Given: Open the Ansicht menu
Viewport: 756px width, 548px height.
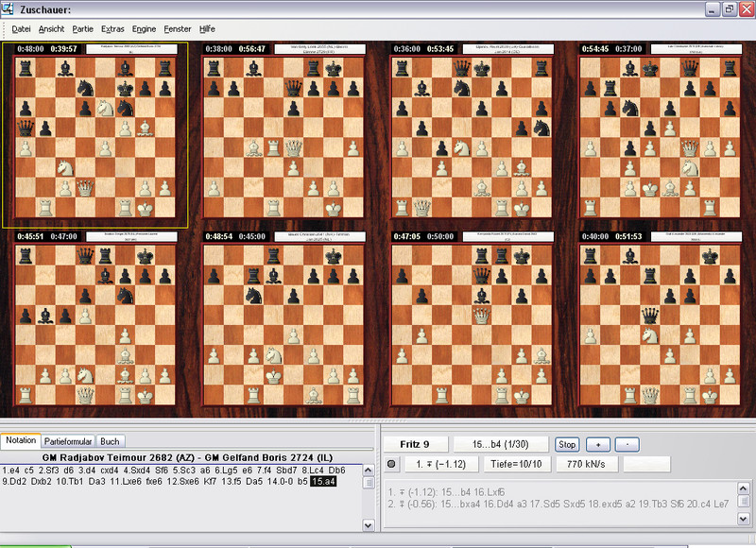Looking at the screenshot, I should [52, 29].
